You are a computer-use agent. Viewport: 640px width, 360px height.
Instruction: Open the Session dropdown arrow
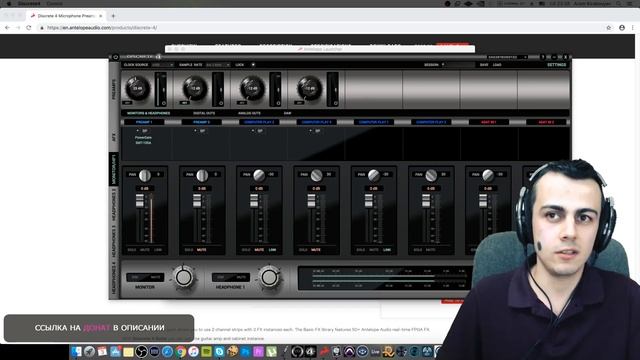(x=443, y=64)
